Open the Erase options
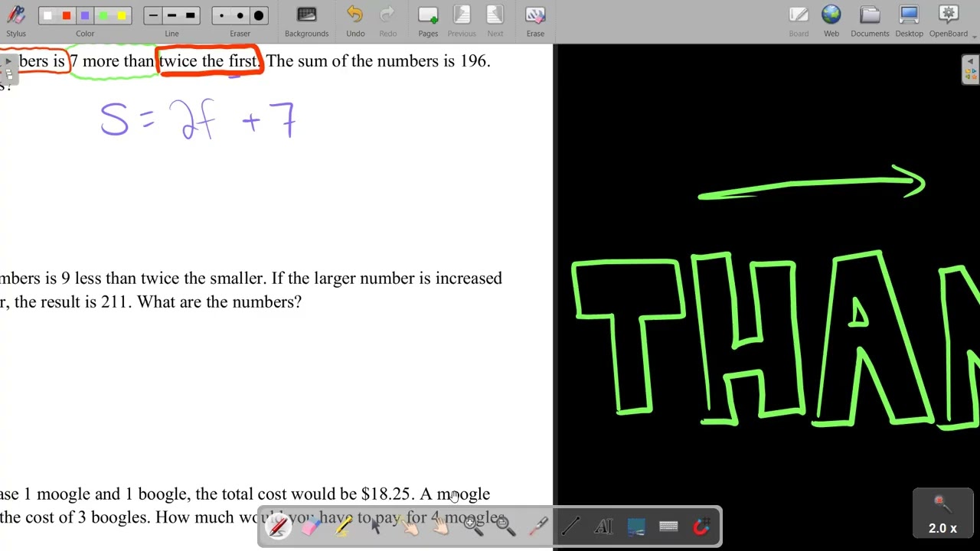980x551 pixels. [535, 21]
